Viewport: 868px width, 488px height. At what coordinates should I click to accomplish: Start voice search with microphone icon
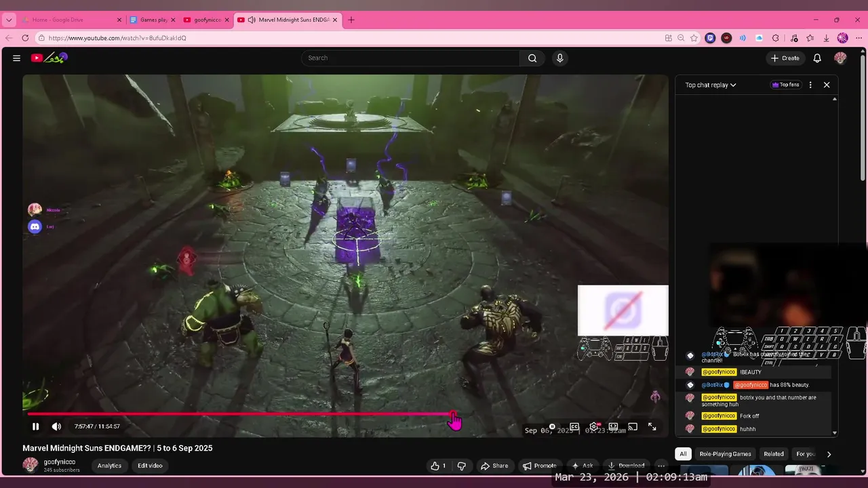coord(559,58)
